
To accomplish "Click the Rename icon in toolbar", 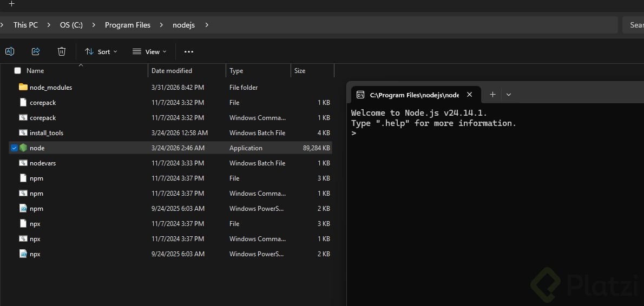I will pyautogui.click(x=10, y=51).
